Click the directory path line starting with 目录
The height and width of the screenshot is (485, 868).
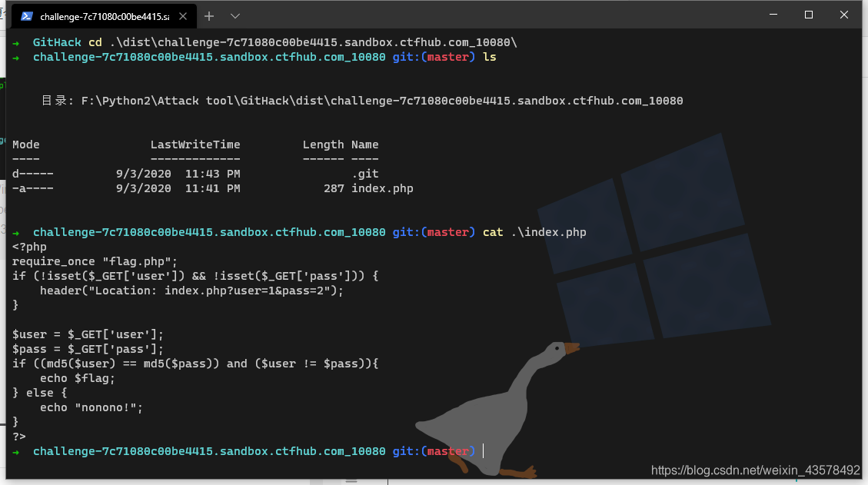click(x=362, y=101)
